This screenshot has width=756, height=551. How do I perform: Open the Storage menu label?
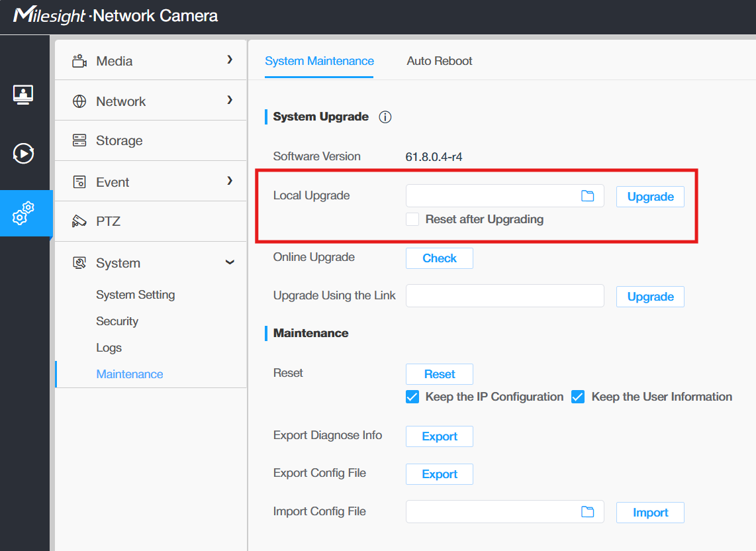(x=119, y=140)
